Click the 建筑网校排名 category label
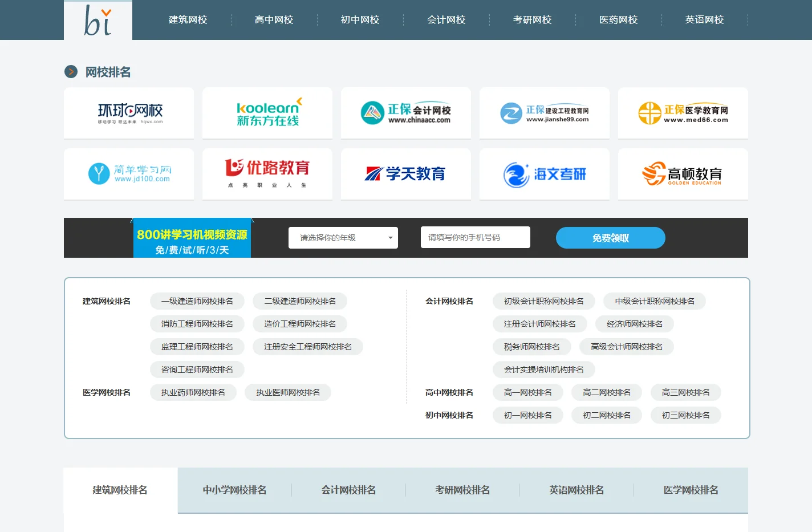The image size is (812, 532). click(x=107, y=301)
